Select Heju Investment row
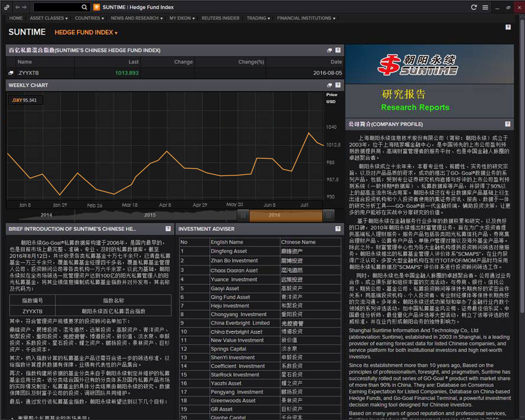 tap(260, 305)
